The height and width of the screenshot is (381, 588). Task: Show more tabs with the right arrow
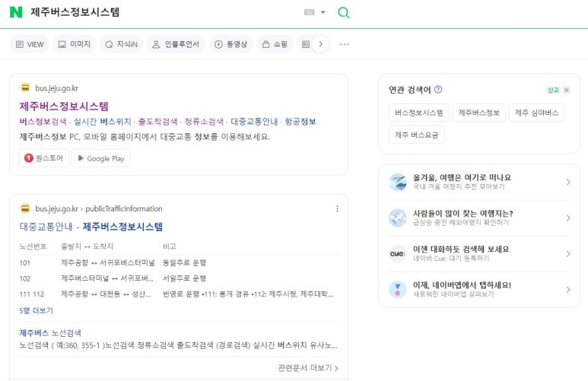[x=321, y=44]
